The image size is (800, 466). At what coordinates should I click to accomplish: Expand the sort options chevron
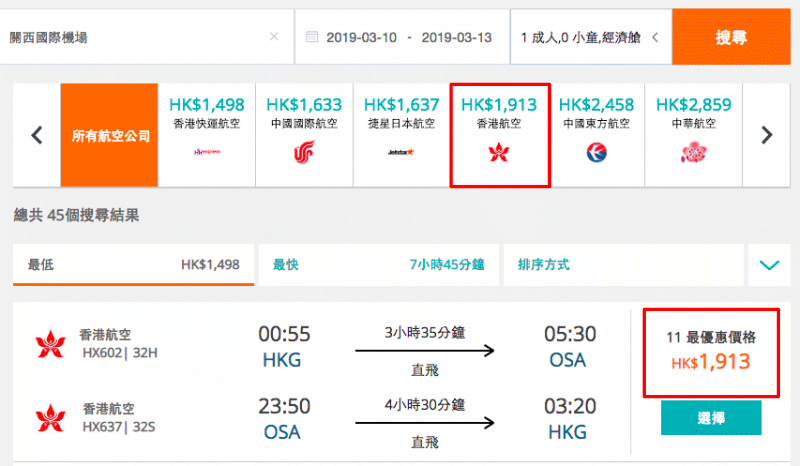coord(769,265)
